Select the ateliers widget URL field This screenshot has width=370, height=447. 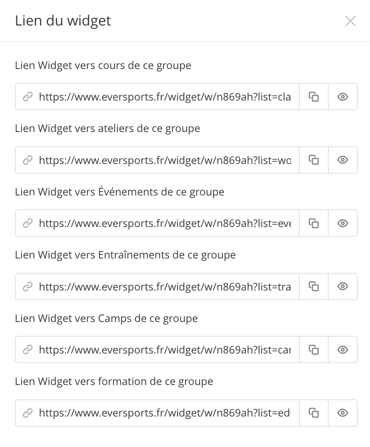pyautogui.click(x=157, y=160)
